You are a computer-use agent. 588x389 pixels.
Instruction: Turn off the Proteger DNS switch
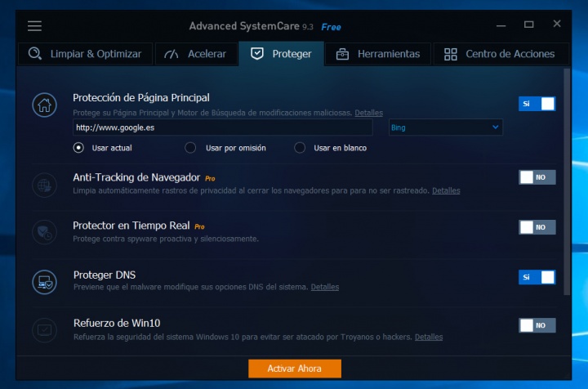(537, 277)
